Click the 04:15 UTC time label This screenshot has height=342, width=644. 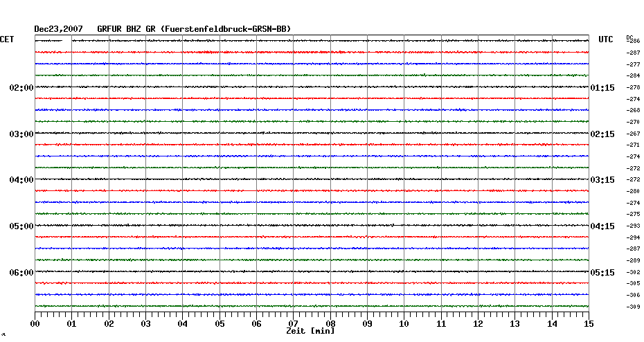[x=602, y=226]
